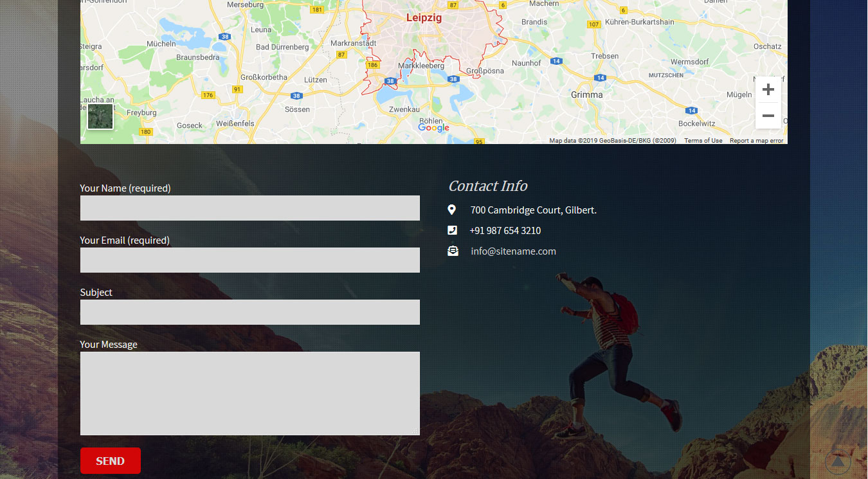868x479 pixels.
Task: Click the Leipzig city label on the map
Action: point(424,18)
